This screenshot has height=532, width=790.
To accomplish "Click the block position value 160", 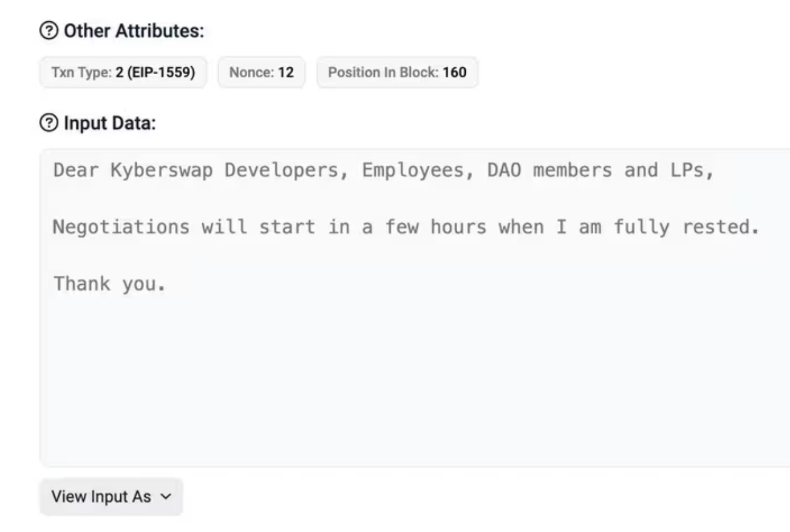I will coord(455,73).
